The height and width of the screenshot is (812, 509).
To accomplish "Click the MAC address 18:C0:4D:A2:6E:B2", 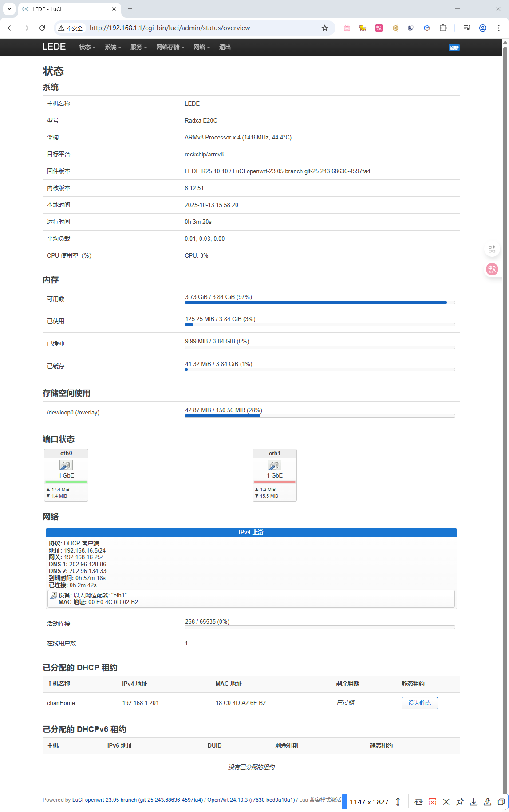I will (241, 703).
